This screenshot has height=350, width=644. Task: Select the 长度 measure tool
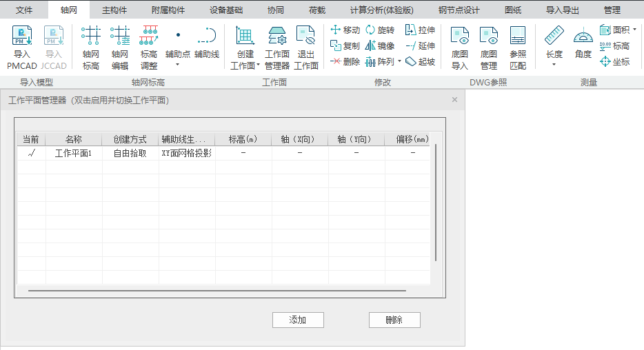pos(554,43)
